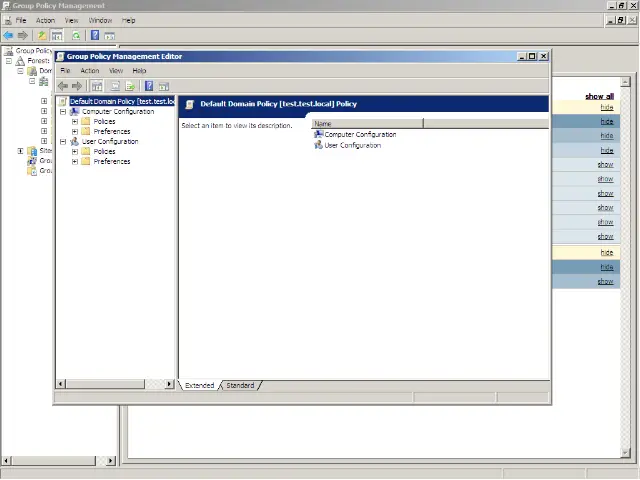Click green Refresh icon in Group Policy Management toolbar
Viewport: 640px width, 480px height.
[76, 36]
